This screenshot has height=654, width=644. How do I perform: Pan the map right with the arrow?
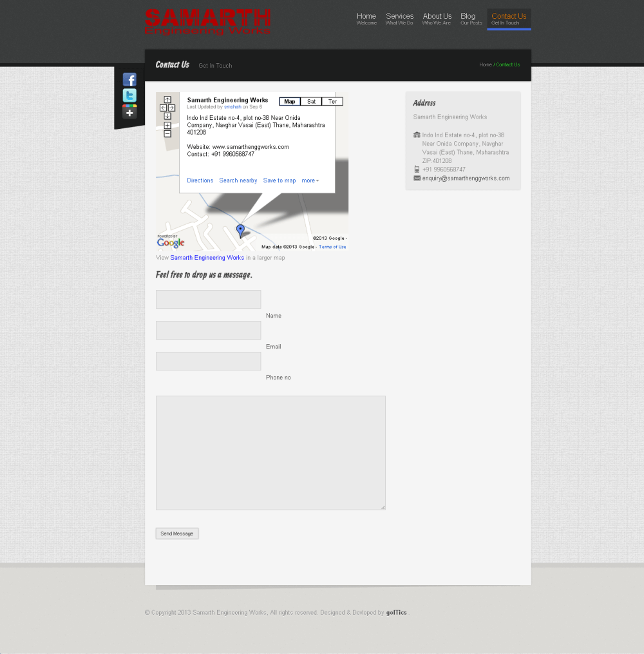171,108
